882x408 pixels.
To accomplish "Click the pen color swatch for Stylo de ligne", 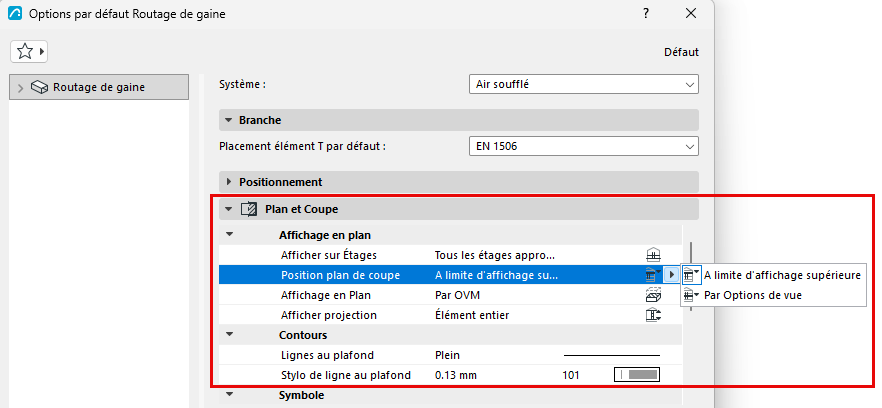I will point(636,375).
